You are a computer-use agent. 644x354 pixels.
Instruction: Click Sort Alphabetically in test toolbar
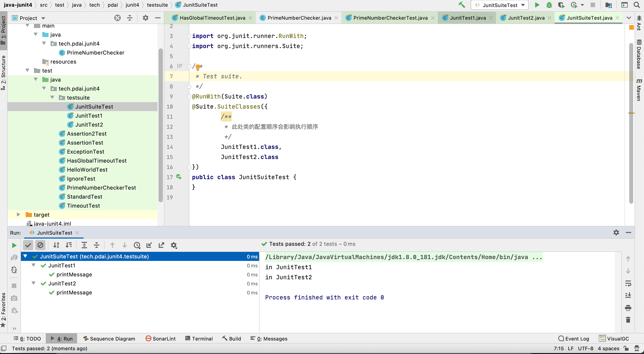coord(56,245)
